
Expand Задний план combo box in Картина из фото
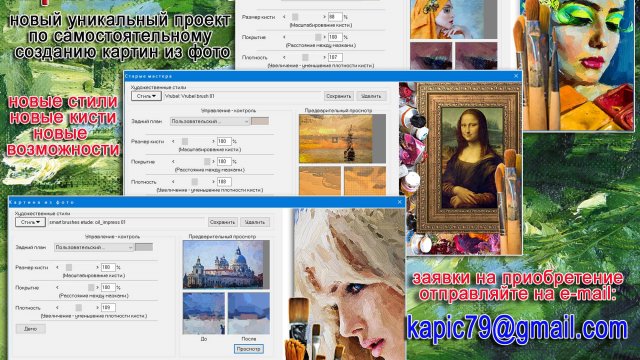pos(94,247)
